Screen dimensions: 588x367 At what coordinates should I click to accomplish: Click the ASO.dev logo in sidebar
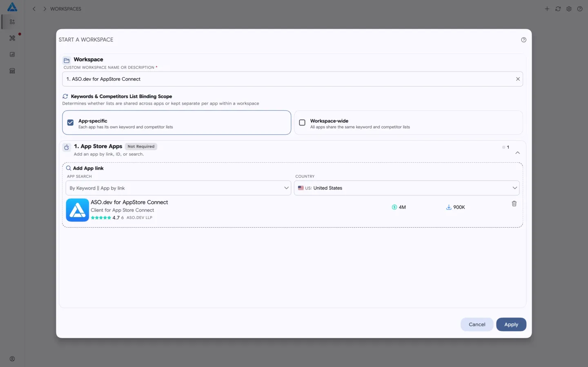click(12, 7)
